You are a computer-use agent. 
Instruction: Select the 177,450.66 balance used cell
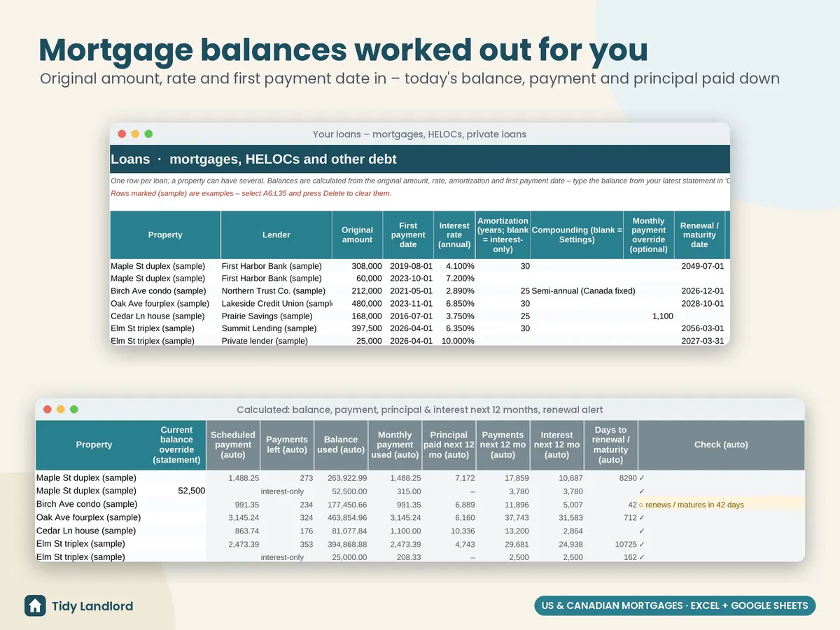point(341,504)
